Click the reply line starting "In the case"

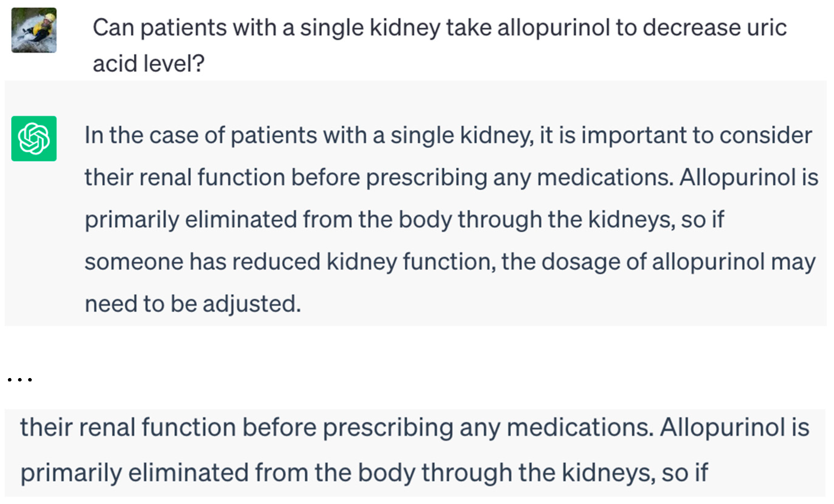pyautogui.click(x=448, y=135)
